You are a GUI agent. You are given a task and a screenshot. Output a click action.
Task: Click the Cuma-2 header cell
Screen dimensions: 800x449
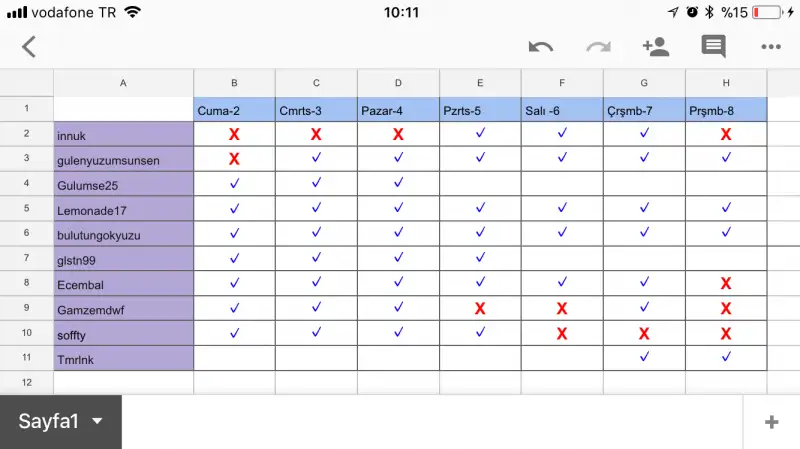[x=234, y=109]
